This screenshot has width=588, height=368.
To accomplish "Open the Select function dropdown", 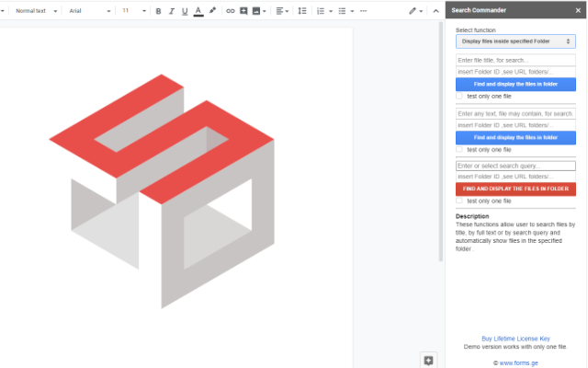I will click(515, 41).
